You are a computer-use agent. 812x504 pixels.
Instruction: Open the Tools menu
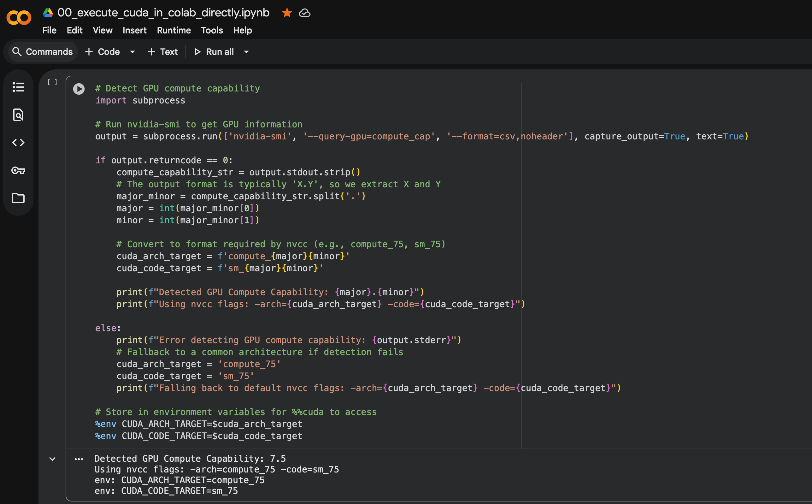tap(212, 30)
